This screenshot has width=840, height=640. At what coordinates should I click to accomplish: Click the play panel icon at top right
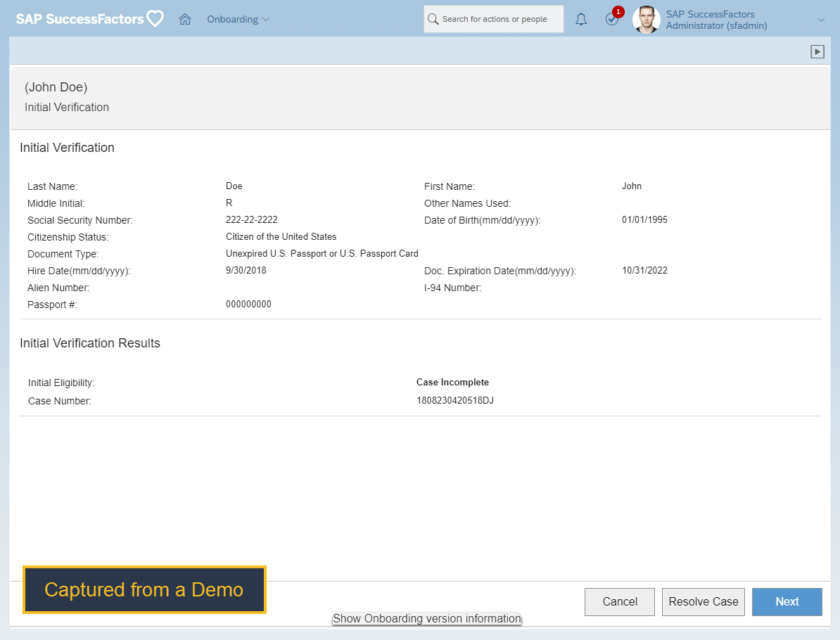pyautogui.click(x=817, y=51)
